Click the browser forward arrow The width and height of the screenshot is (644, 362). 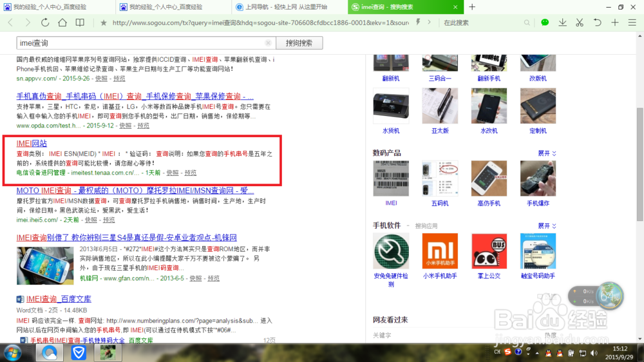click(x=28, y=23)
